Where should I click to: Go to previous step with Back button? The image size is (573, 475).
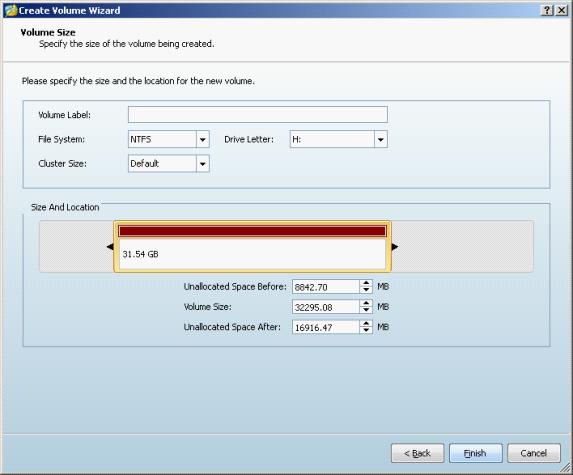417,453
